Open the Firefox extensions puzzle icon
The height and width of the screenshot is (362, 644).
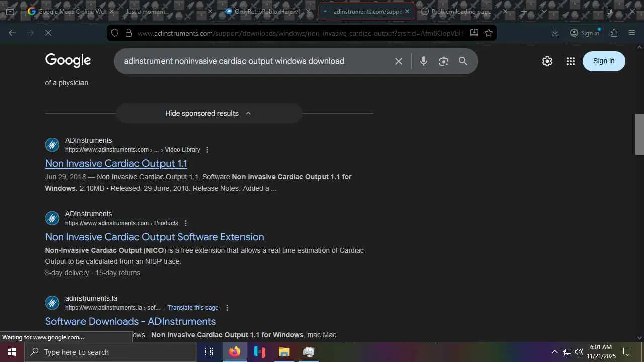tap(614, 33)
